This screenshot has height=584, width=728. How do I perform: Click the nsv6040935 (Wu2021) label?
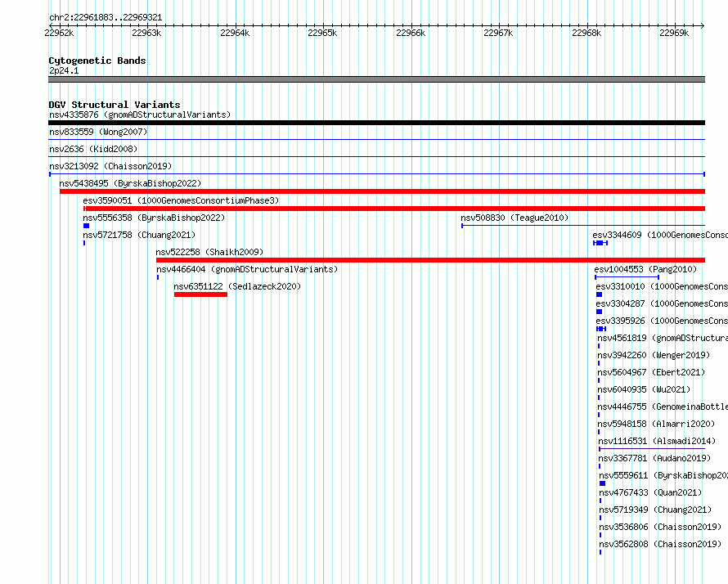(644, 389)
